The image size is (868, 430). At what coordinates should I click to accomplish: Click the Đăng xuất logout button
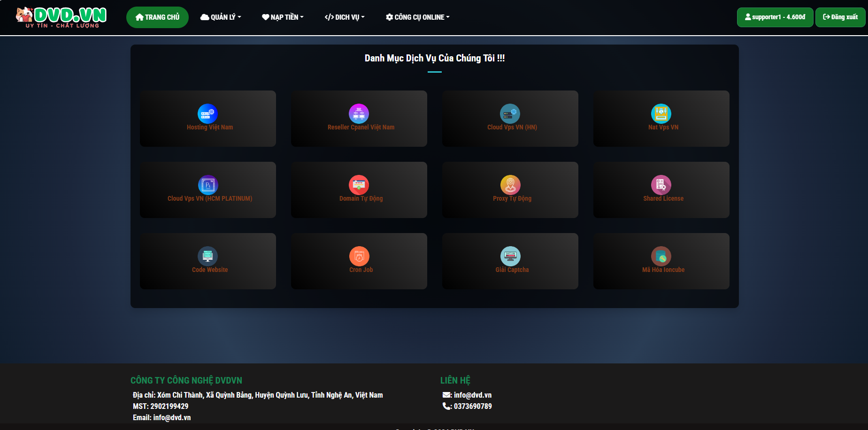840,17
